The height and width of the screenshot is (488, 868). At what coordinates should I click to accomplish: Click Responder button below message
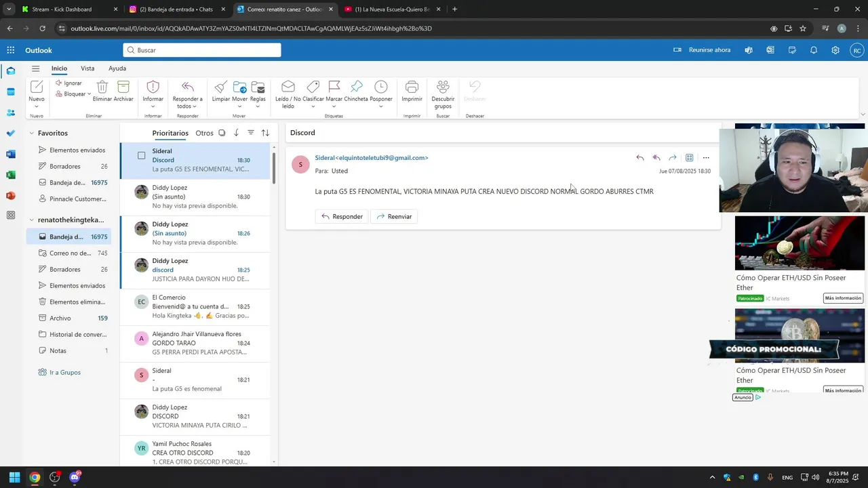coord(342,216)
